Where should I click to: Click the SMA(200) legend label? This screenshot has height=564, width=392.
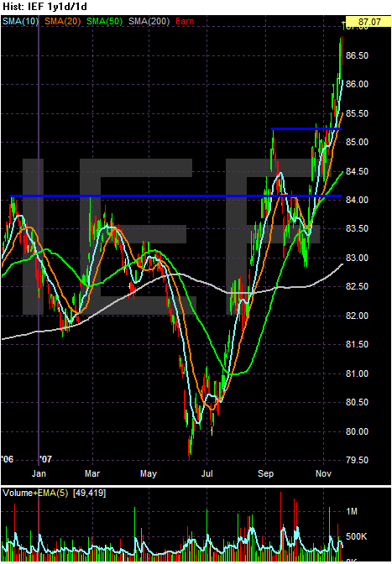(149, 21)
